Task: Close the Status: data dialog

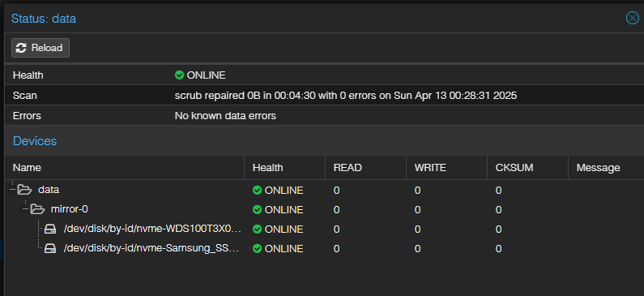Action: coord(633,18)
